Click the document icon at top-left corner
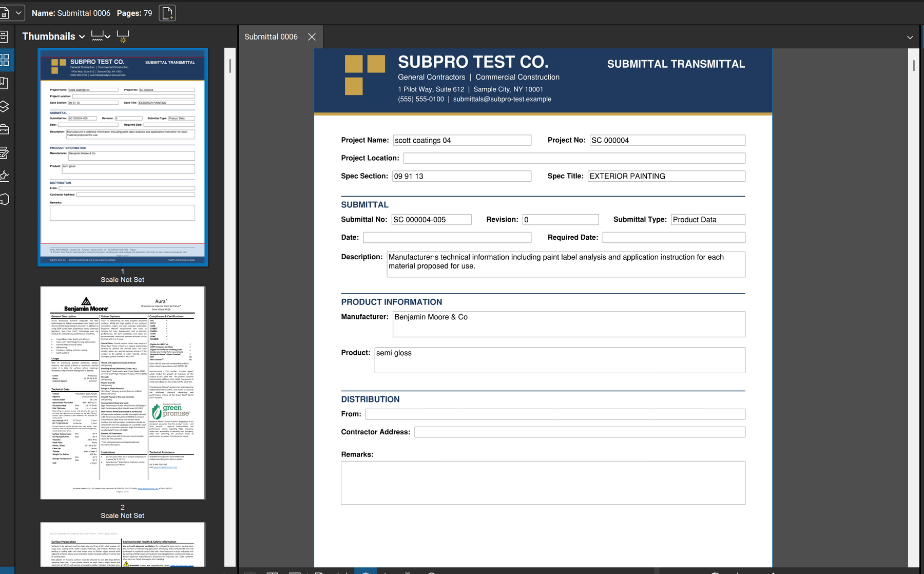This screenshot has height=574, width=924. coord(4,13)
